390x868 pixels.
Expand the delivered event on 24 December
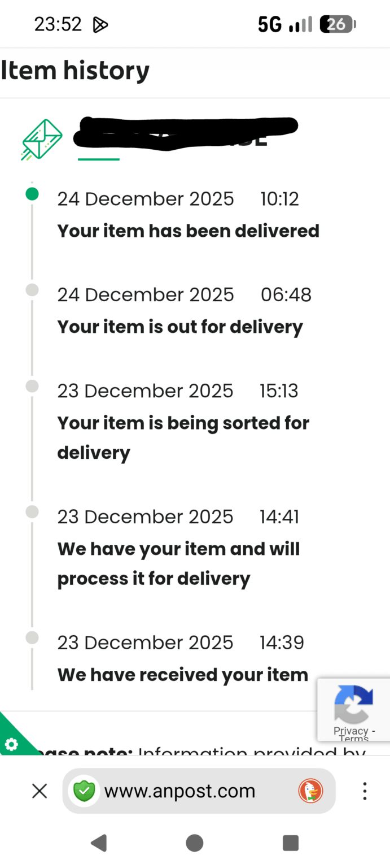pos(188,231)
